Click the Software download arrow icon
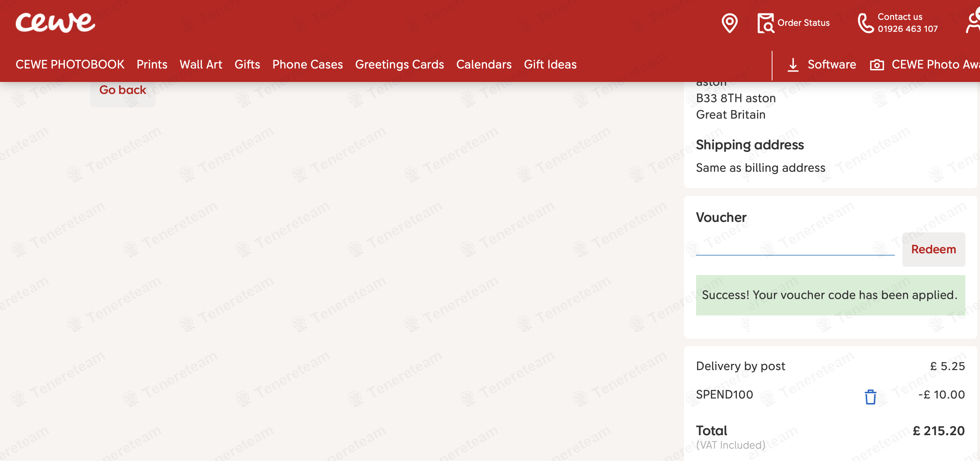This screenshot has height=461, width=980. [x=793, y=65]
